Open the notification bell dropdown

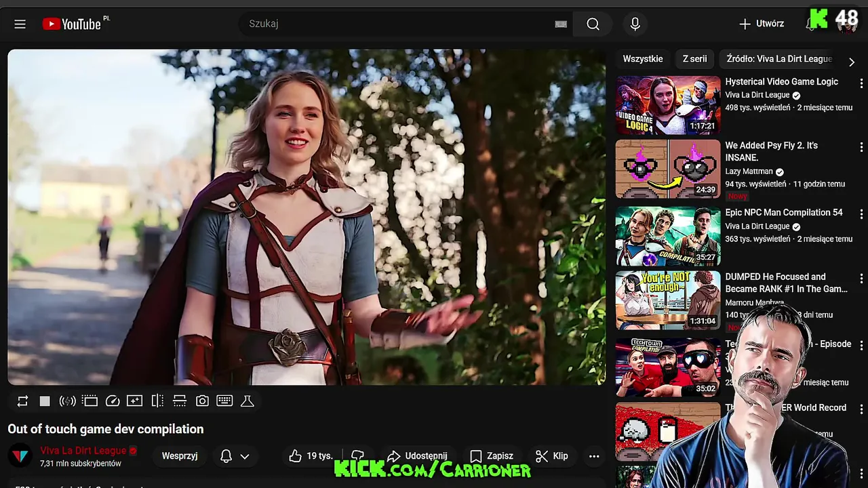[x=235, y=456]
